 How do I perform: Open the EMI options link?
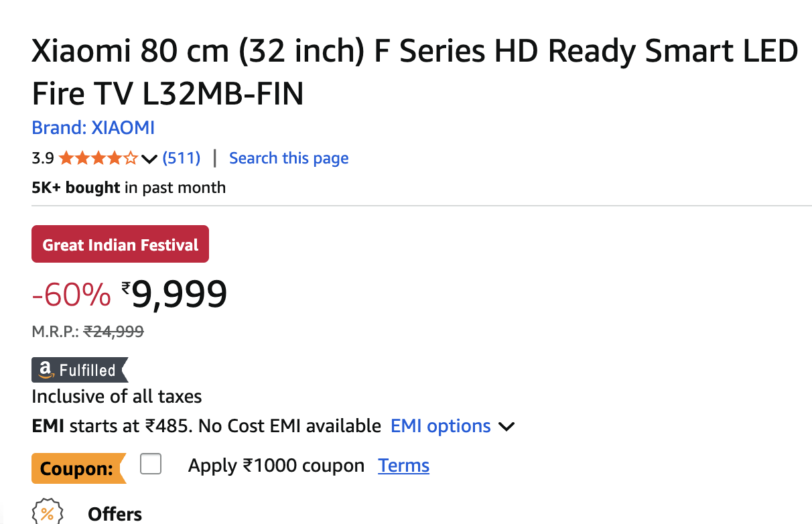[x=441, y=426]
